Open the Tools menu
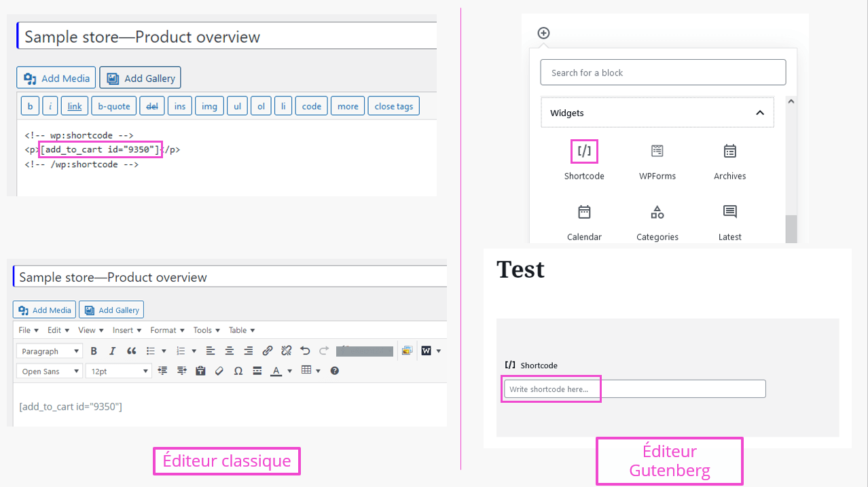Screen dimensions: 868x487 pos(206,330)
